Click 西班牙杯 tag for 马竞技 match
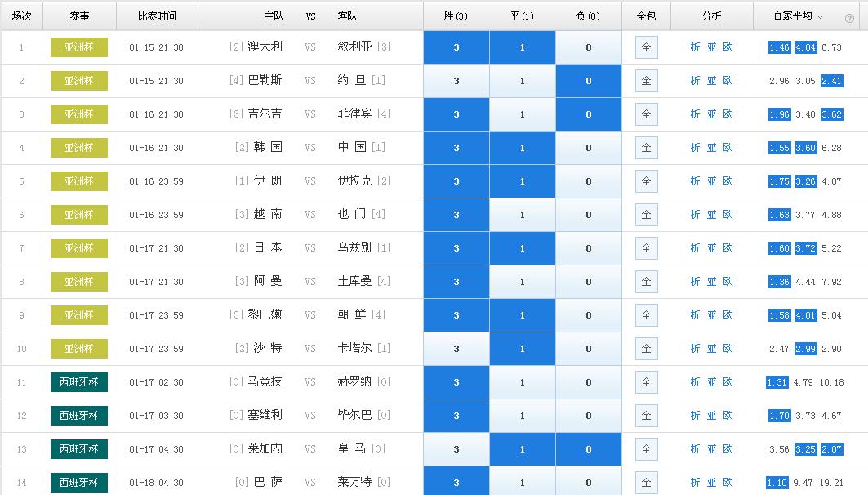 point(79,382)
